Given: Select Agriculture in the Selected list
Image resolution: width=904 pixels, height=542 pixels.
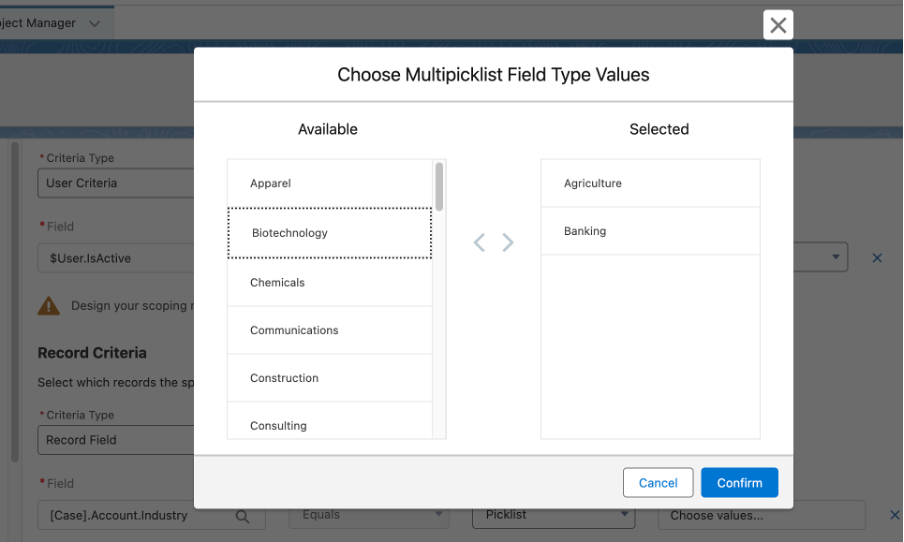Looking at the screenshot, I should click(650, 184).
